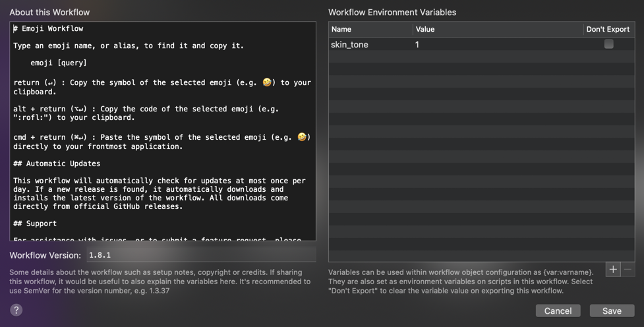Click the '## Support' heading text
The image size is (644, 327).
pos(35,223)
